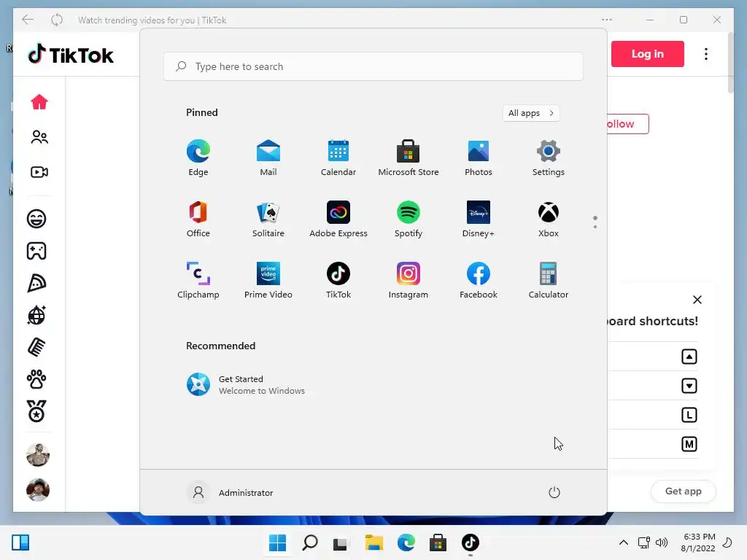Image resolution: width=747 pixels, height=560 pixels.
Task: Launch Adobe Express
Action: [x=338, y=219]
